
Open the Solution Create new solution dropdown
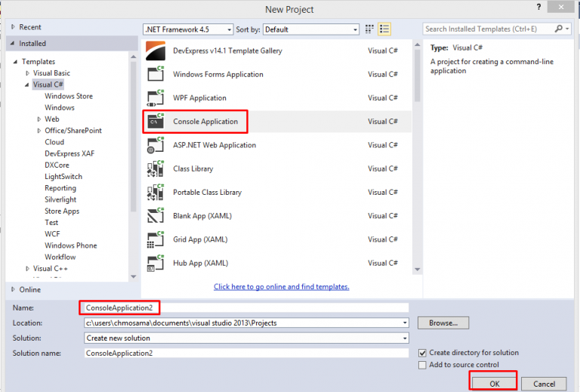405,338
